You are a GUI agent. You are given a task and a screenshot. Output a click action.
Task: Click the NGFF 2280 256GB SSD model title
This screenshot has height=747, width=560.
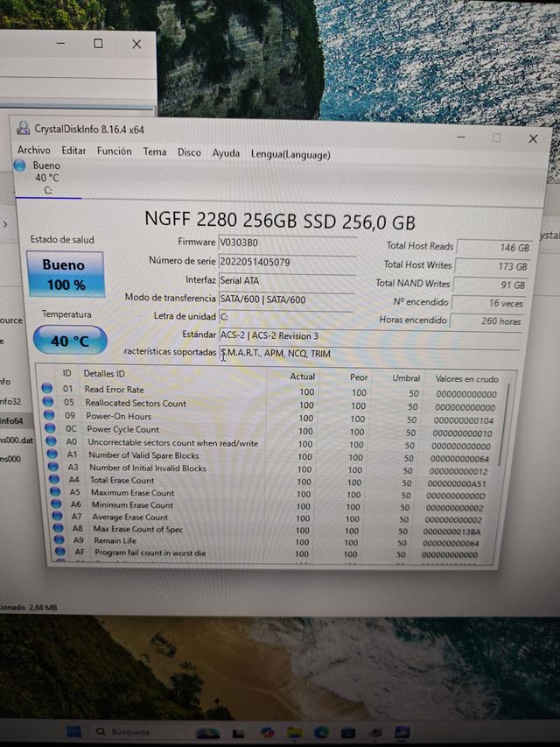click(279, 221)
